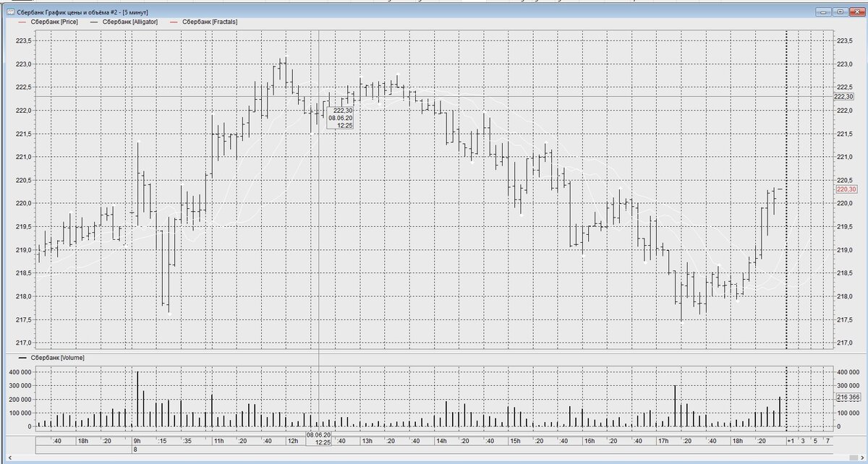Click the 14h mark on the time axis
The height and width of the screenshot is (464, 868).
click(x=441, y=441)
